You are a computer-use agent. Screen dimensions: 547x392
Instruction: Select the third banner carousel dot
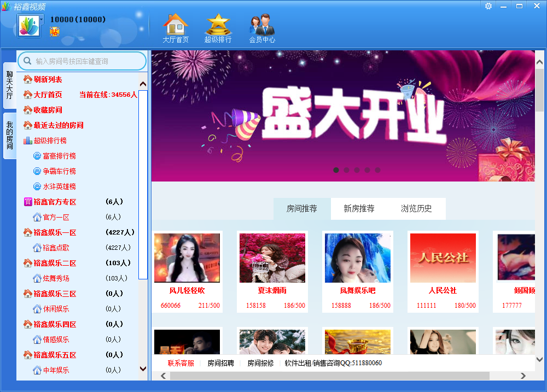tap(357, 170)
